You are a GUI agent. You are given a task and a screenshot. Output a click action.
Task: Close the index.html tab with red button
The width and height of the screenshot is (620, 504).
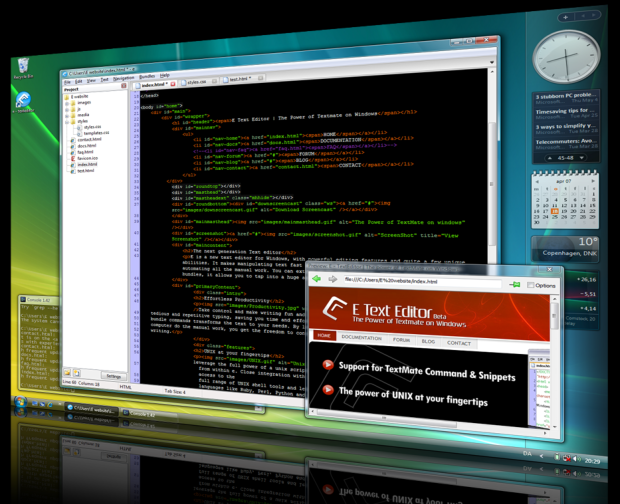(173, 84)
